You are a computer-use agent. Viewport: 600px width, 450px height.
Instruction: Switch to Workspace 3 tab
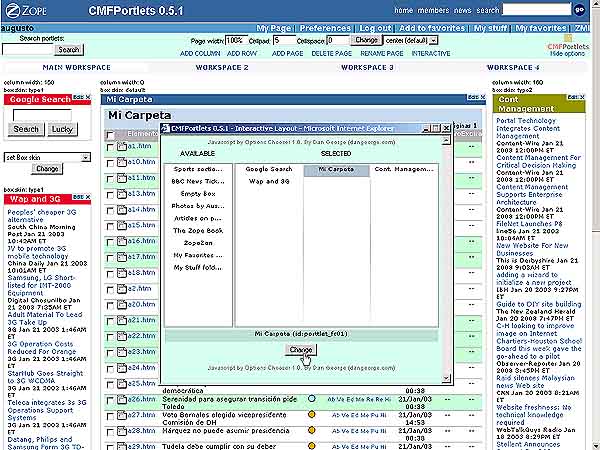click(367, 67)
